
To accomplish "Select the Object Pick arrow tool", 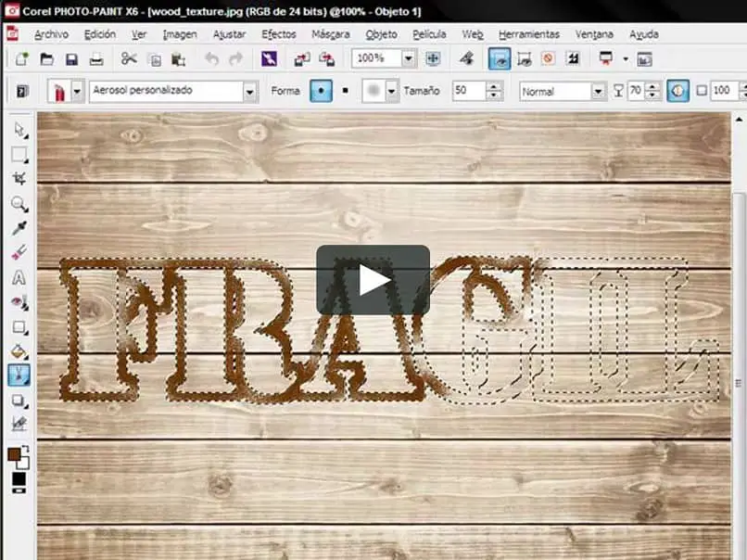I will (19, 130).
